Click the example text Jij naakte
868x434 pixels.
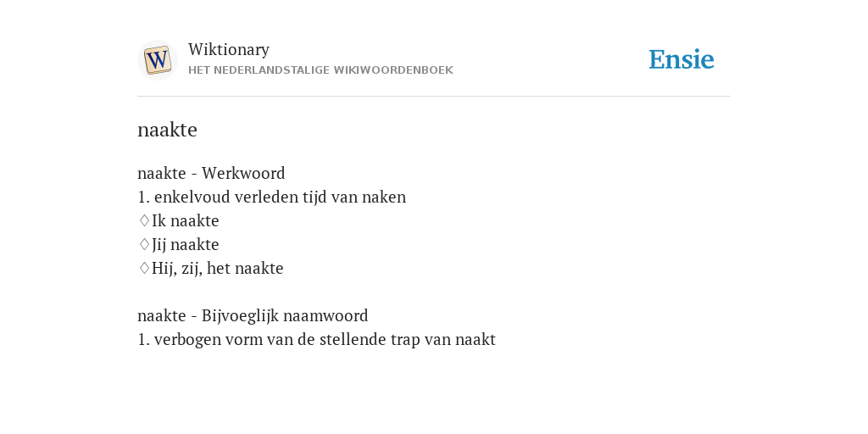point(186,245)
